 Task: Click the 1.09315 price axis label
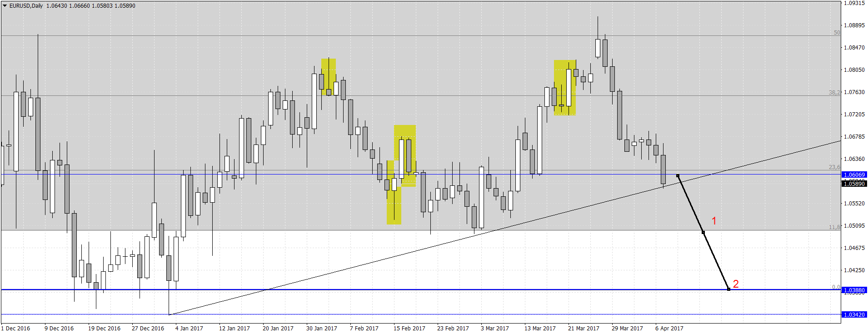(x=854, y=3)
